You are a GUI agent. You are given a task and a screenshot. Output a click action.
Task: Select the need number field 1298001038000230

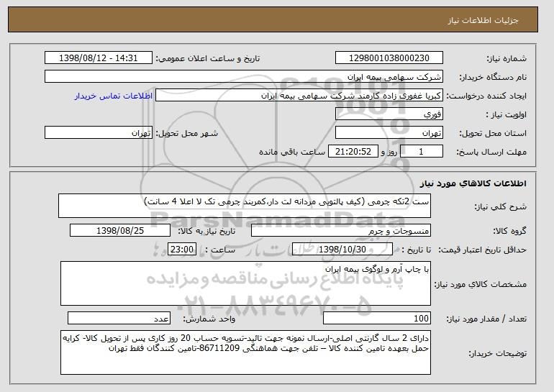[x=389, y=58]
